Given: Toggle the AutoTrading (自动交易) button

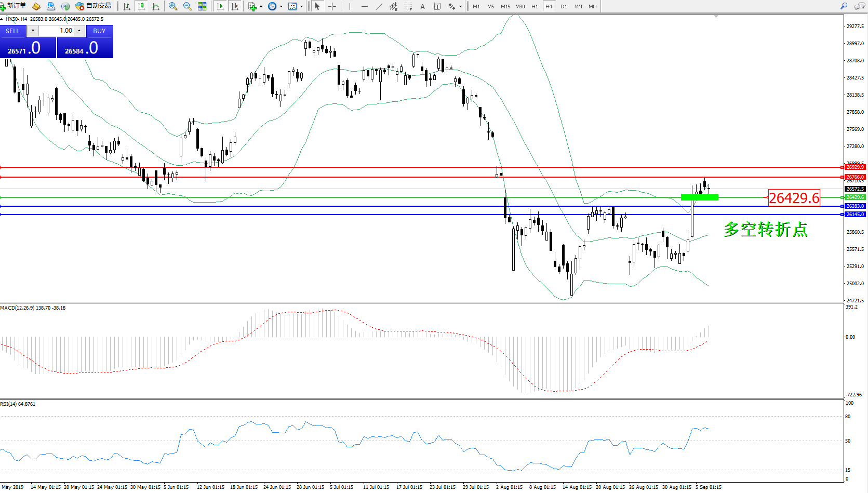Looking at the screenshot, I should point(94,6).
